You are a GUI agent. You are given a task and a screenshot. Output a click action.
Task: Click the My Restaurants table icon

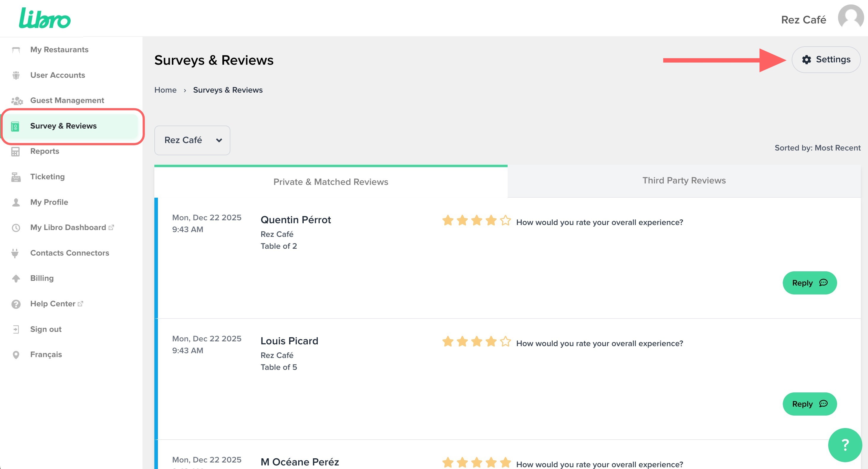click(x=16, y=50)
